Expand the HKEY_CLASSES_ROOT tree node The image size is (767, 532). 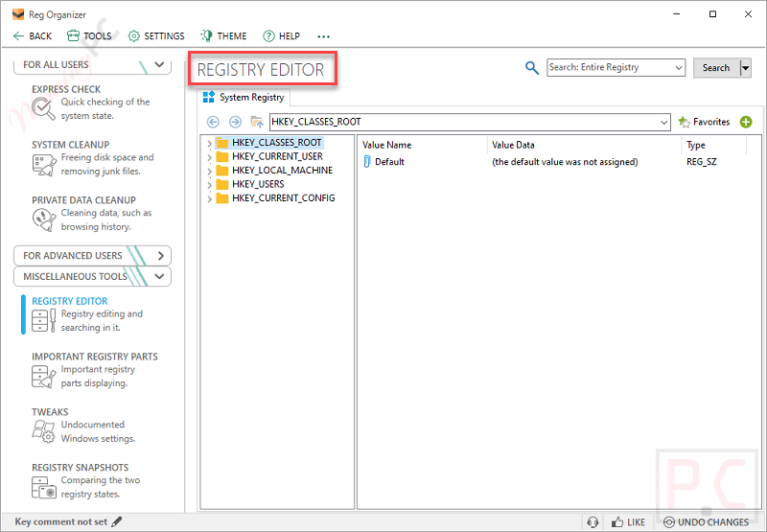click(x=209, y=144)
